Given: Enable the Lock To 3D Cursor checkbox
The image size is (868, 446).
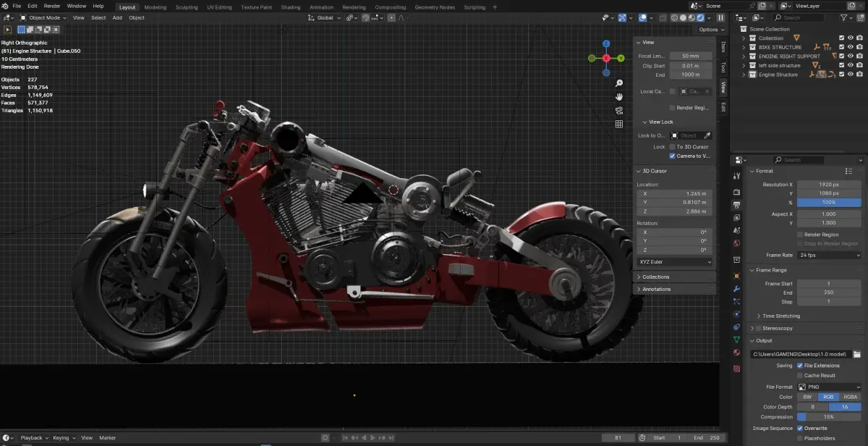Looking at the screenshot, I should pos(672,147).
